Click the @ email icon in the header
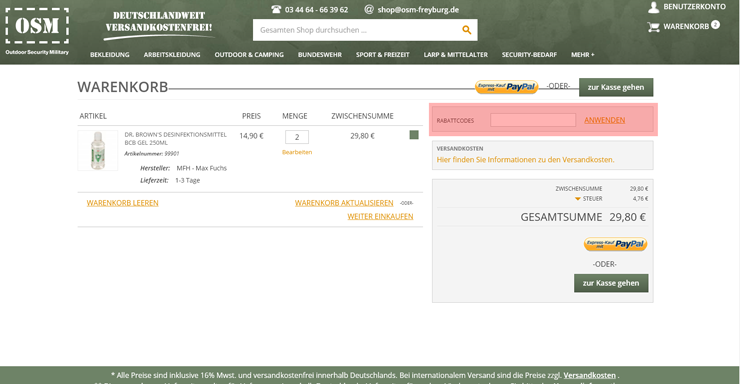 click(x=369, y=9)
